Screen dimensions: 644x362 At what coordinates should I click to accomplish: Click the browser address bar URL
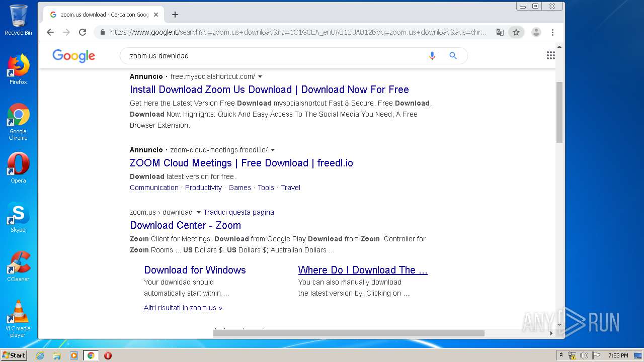298,32
